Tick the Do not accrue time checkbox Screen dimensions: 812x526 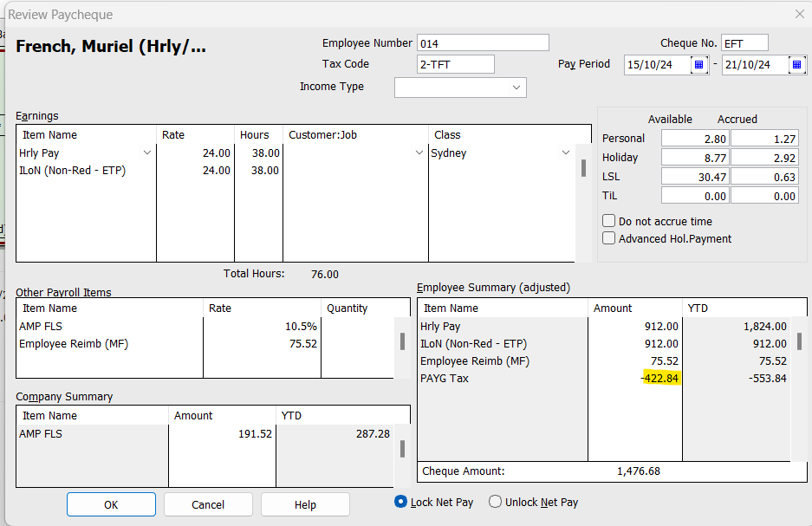click(608, 221)
